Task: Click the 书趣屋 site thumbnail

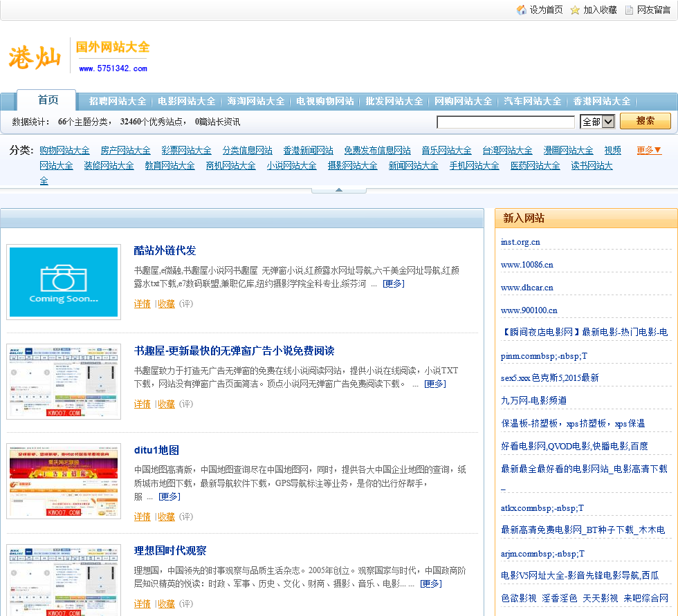Action: point(64,382)
